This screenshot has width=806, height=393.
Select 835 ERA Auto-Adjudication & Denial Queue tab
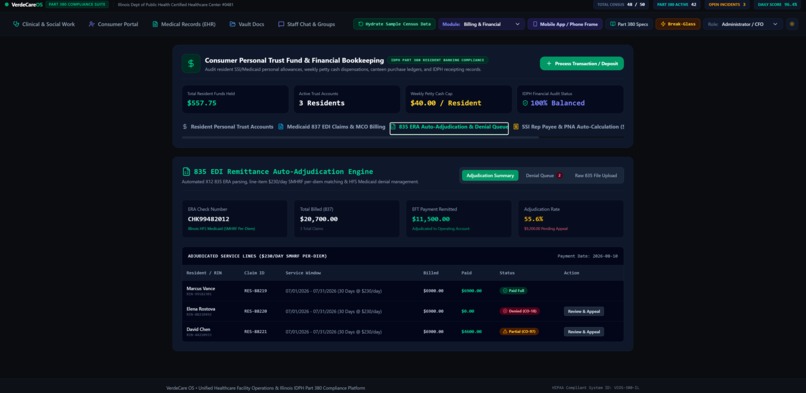pos(449,128)
